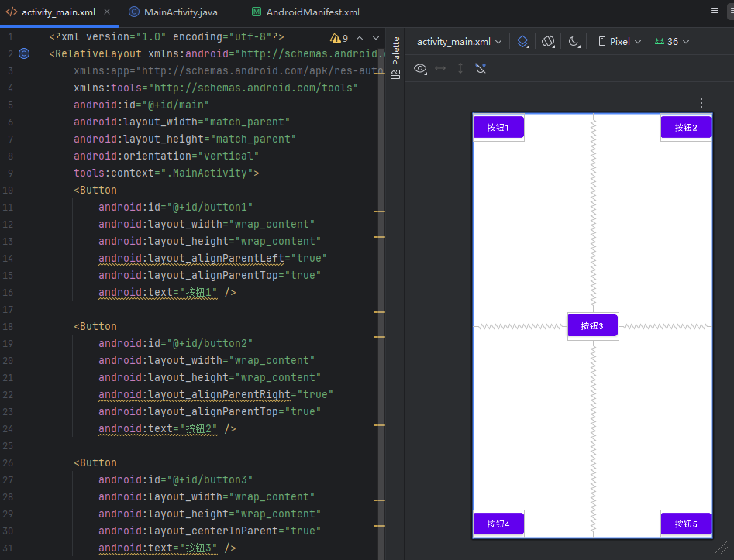Open the activity_main.xml layout file dropdown
Screen dimensions: 734x560
(x=459, y=42)
